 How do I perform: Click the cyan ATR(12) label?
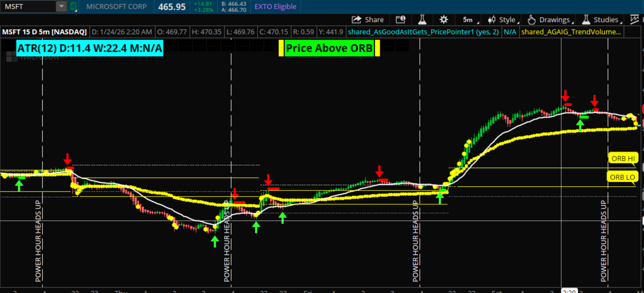pos(89,48)
